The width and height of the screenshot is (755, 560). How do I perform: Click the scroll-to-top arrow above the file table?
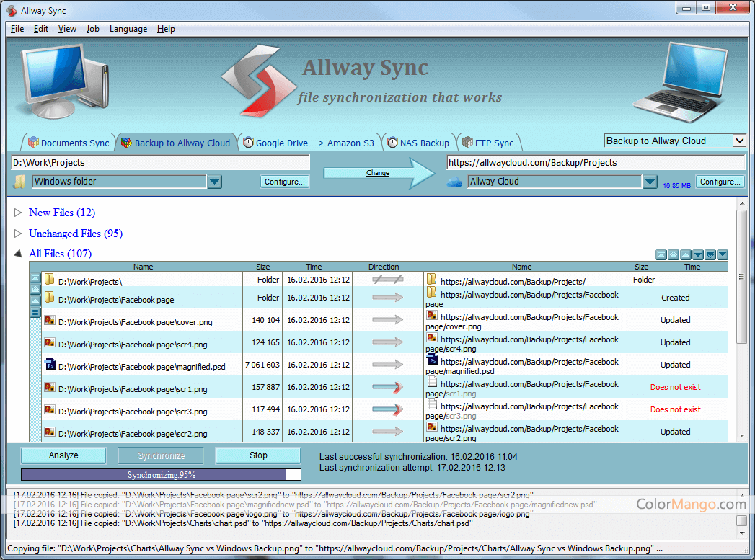tap(661, 254)
